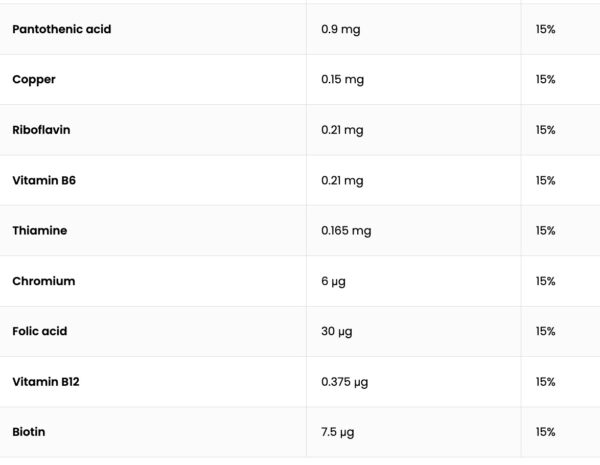Click the Thiamine nutrient name
Screen dimensions: 600x465
[40, 230]
